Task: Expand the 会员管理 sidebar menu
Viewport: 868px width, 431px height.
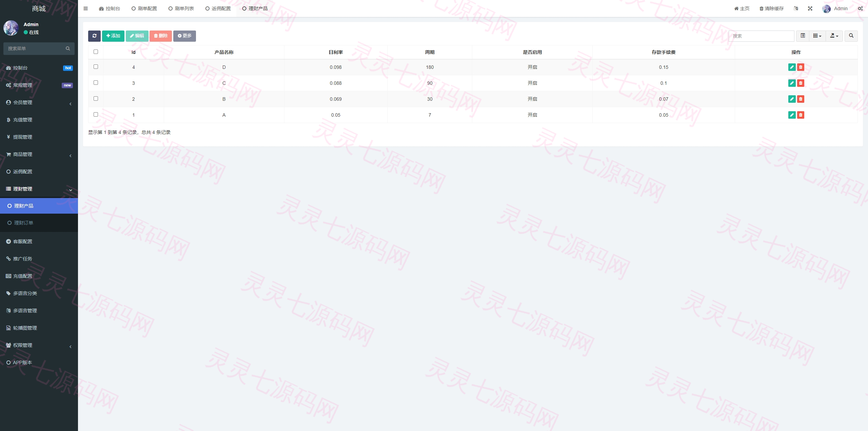Action: click(39, 102)
